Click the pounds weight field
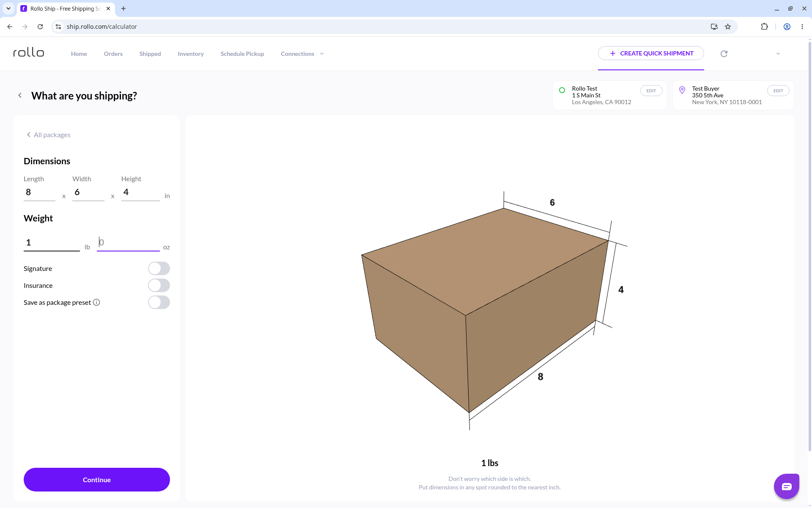The height and width of the screenshot is (508, 812). 52,243
